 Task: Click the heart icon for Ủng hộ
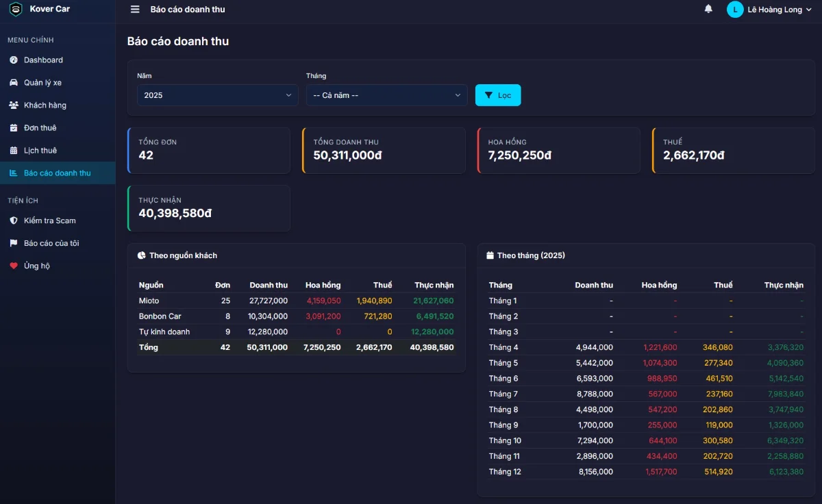(14, 266)
